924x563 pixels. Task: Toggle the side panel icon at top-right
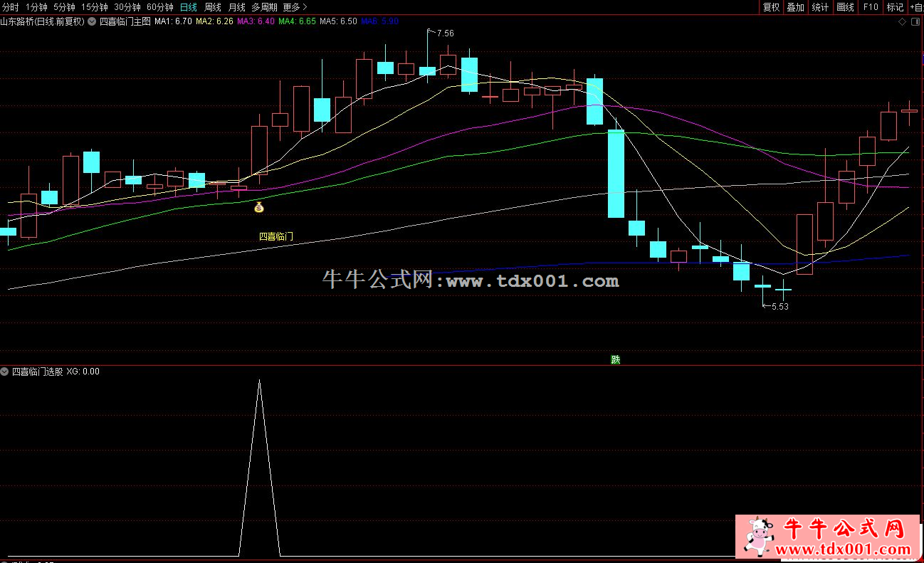pos(916,22)
